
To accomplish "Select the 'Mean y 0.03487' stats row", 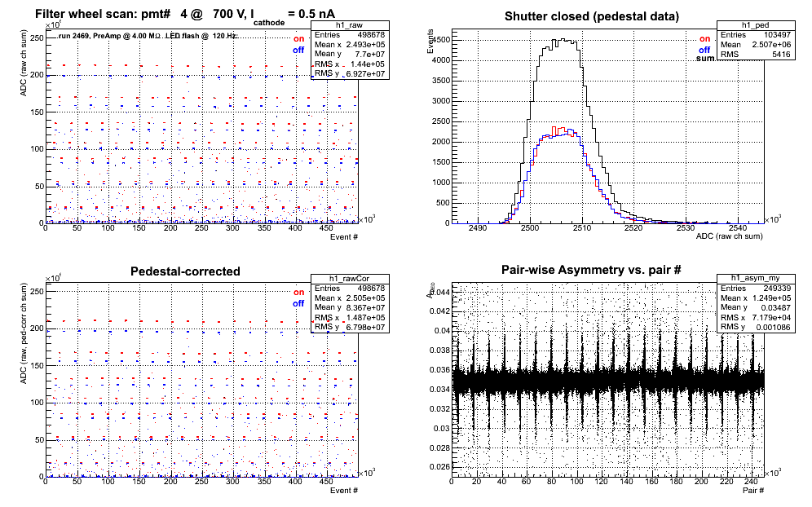I will coord(756,307).
